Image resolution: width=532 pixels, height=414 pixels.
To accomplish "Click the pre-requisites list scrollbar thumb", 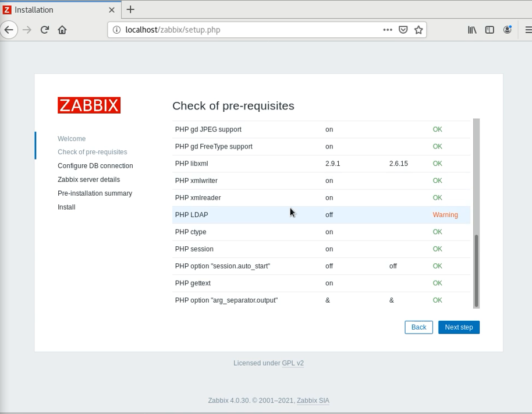I will [x=476, y=271].
